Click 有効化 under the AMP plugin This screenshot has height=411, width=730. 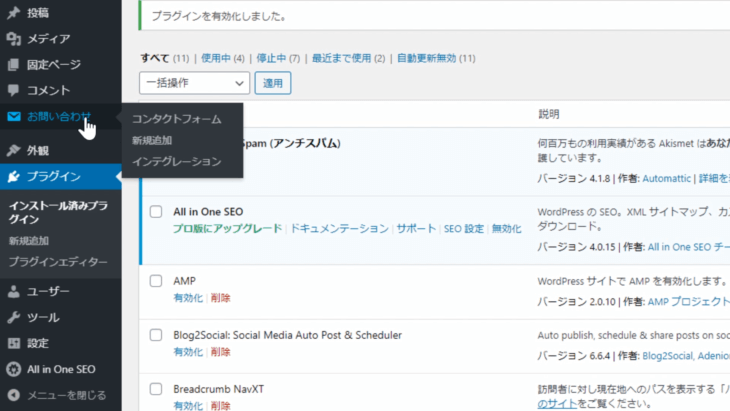pyautogui.click(x=188, y=298)
